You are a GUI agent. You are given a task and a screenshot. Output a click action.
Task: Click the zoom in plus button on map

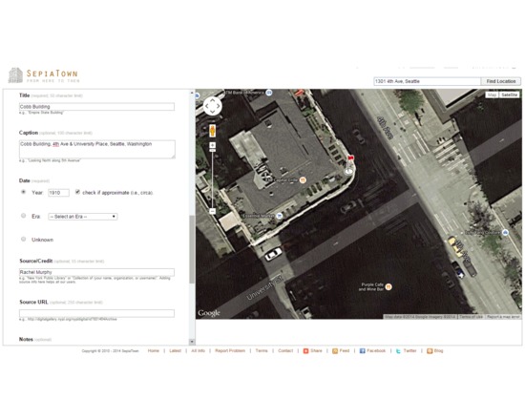(212, 145)
